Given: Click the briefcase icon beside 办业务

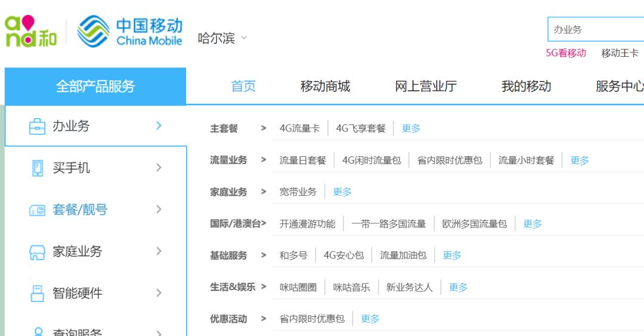Looking at the screenshot, I should (38, 127).
